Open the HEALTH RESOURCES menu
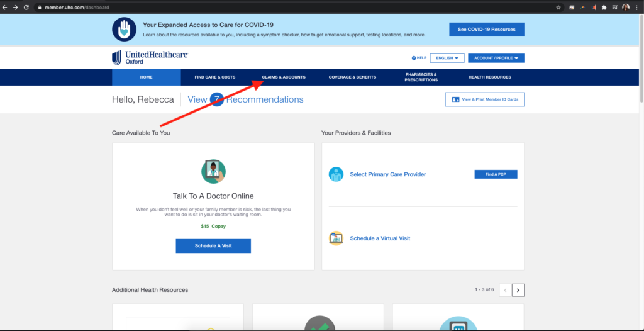Screen dimensions: 644x331 489,77
